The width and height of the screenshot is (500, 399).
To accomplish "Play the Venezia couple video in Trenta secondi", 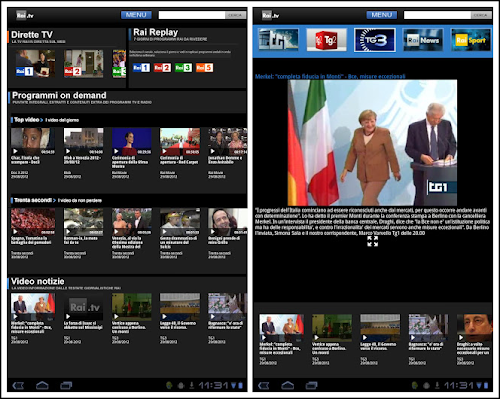I will [131, 222].
